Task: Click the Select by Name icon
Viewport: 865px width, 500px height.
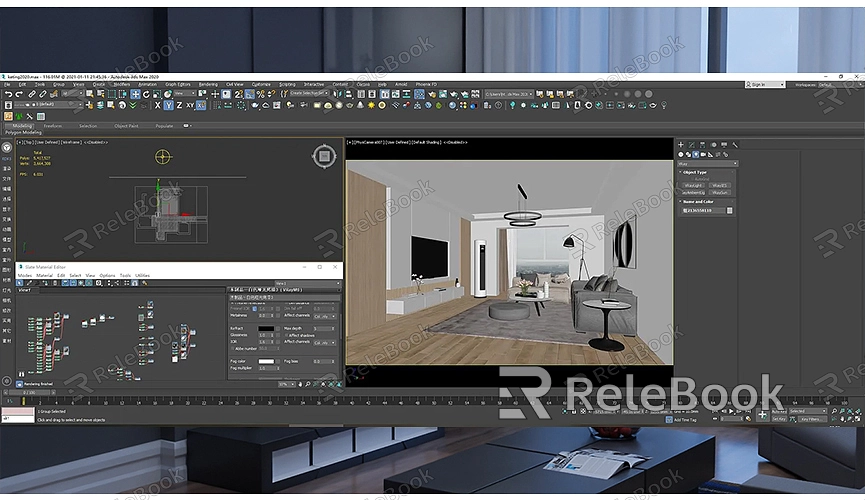Action: [x=100, y=94]
